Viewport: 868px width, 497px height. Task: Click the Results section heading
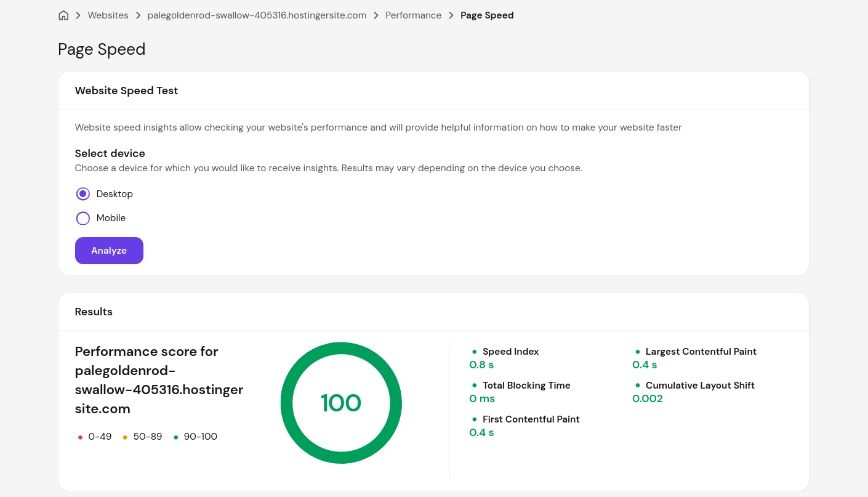pyautogui.click(x=94, y=312)
